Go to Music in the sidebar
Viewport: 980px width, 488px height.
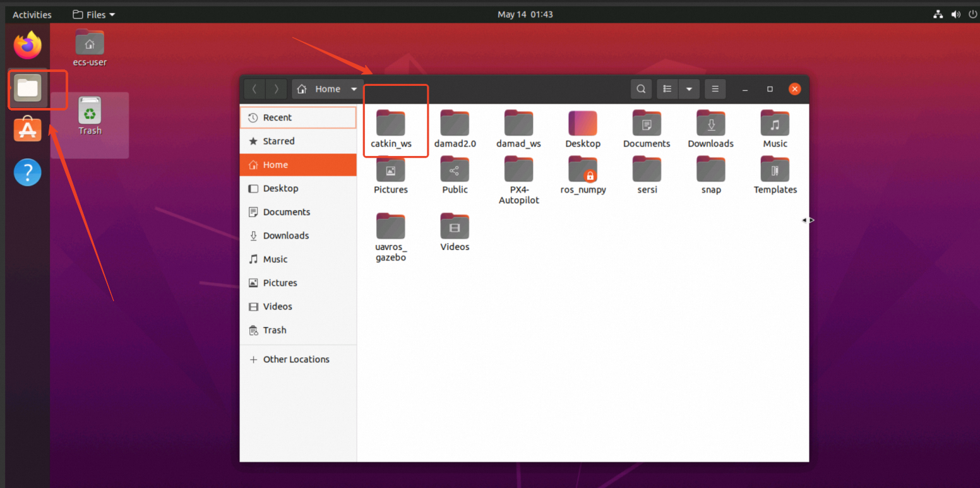[x=298, y=259]
